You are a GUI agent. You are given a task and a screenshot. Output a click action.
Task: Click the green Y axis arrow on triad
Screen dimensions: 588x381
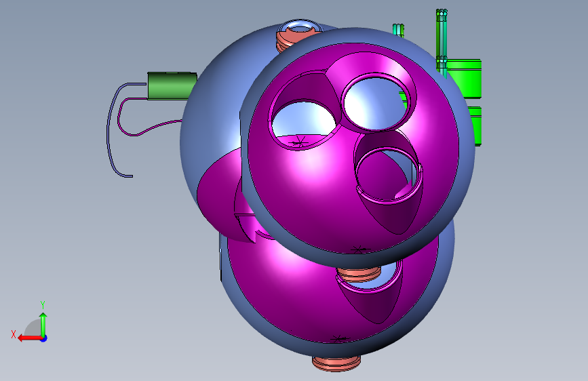tap(43, 324)
